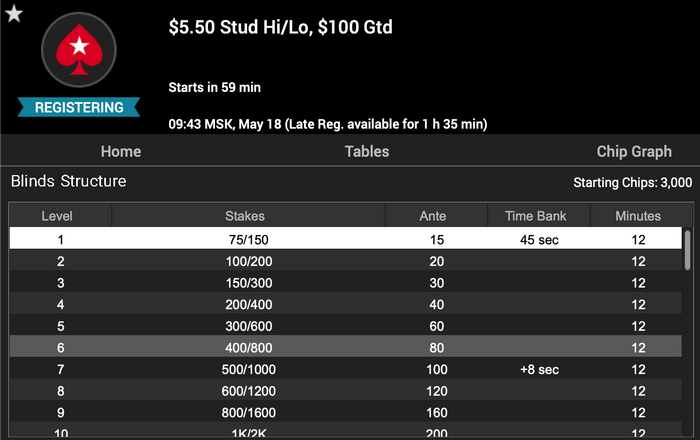Select the 100/200 stakes row
The image size is (700, 440).
tap(346, 260)
